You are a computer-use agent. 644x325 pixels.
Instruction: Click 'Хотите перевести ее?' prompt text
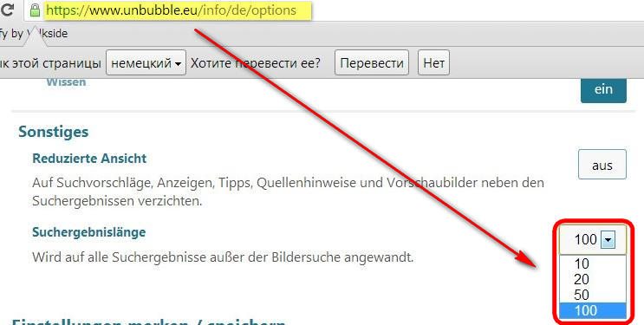click(x=256, y=63)
